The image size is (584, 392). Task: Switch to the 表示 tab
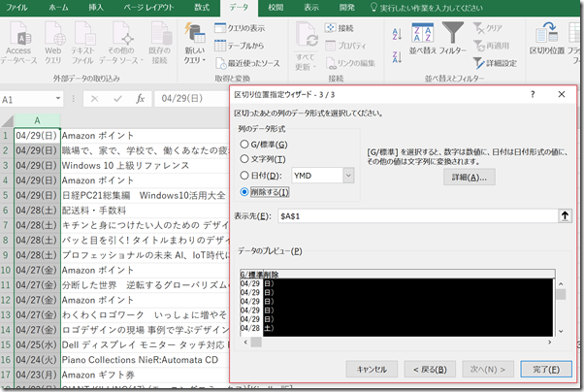coord(311,8)
